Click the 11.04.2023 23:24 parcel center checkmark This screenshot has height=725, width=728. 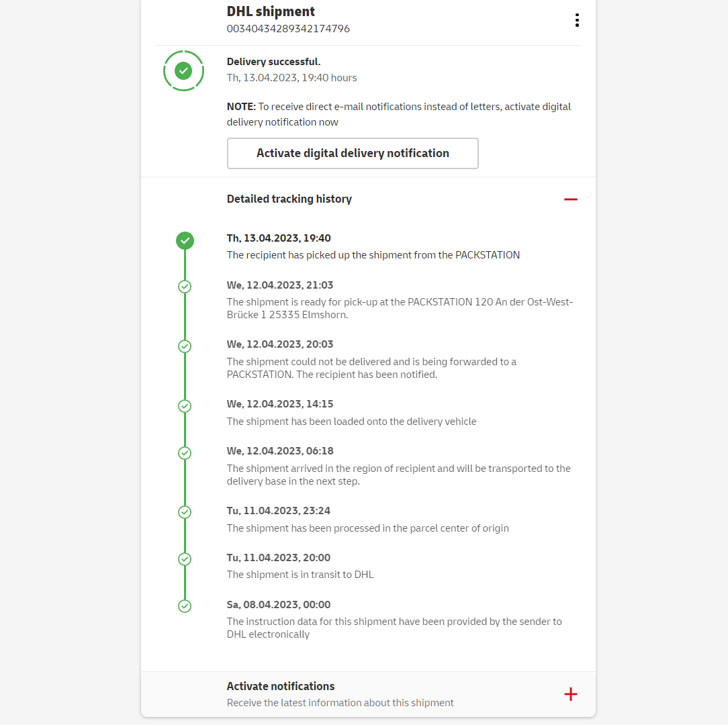click(x=185, y=512)
